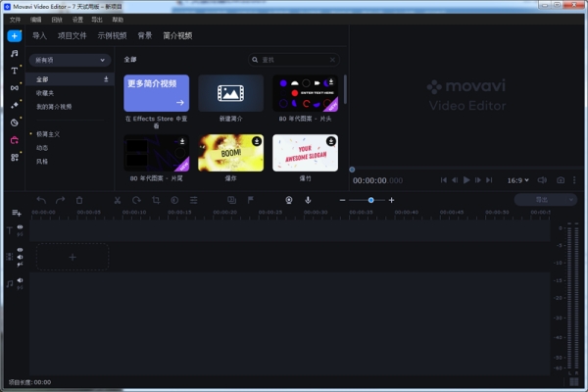This screenshot has height=392, width=588.
Task: Click the 更多简介视频 store banner
Action: point(157,93)
